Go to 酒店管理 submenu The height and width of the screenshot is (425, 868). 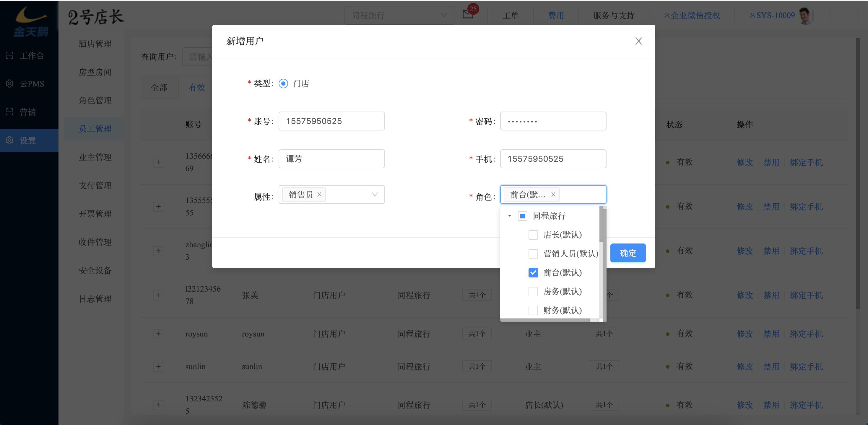95,44
